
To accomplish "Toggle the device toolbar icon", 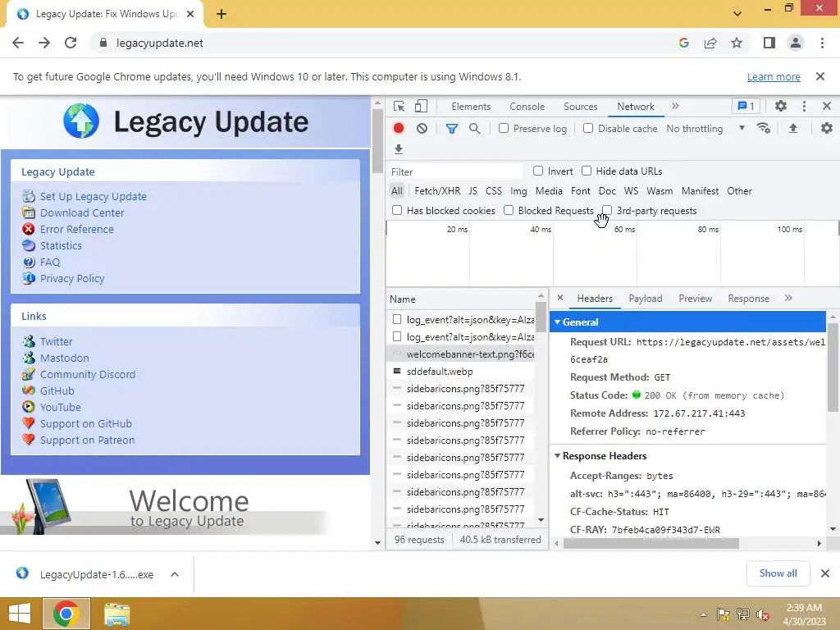I will tap(421, 106).
